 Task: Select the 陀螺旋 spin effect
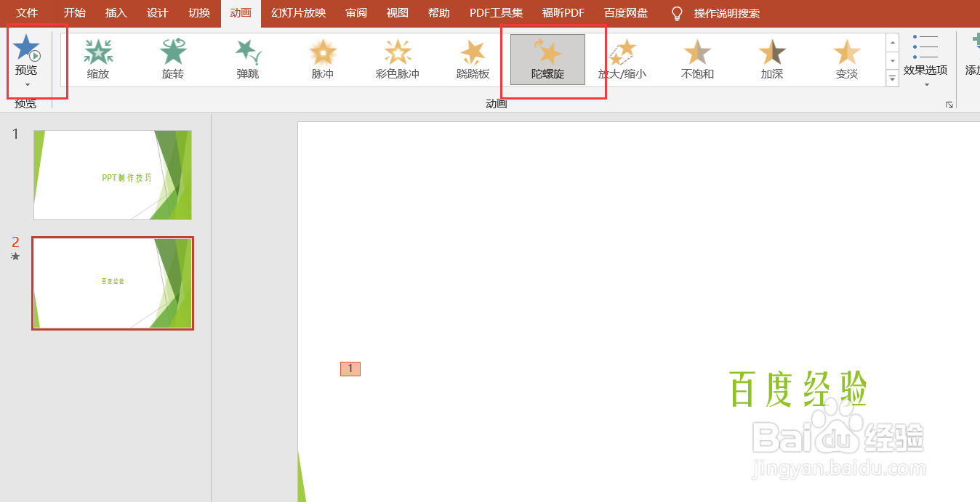[x=547, y=59]
